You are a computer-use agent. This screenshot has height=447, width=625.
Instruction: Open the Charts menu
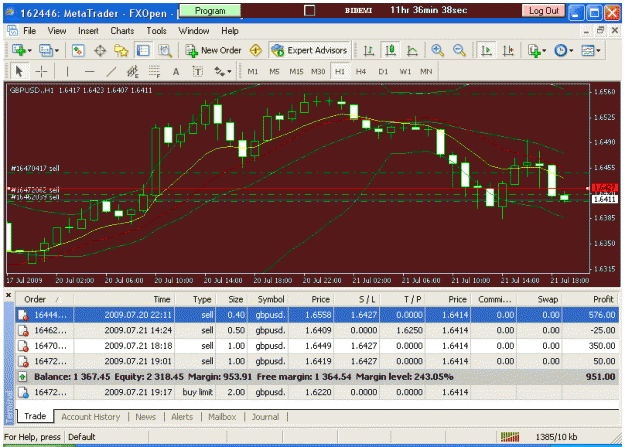pos(122,31)
